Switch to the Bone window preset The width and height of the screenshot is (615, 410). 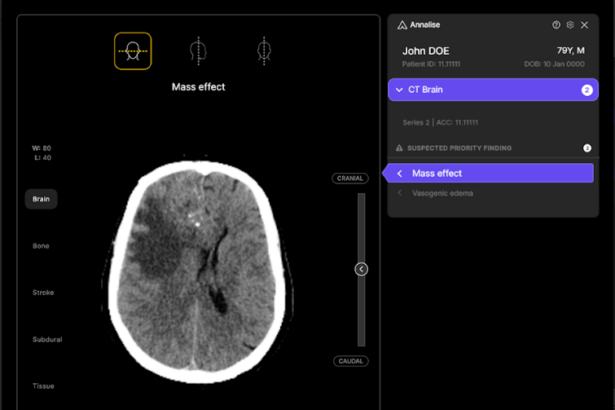(x=41, y=246)
